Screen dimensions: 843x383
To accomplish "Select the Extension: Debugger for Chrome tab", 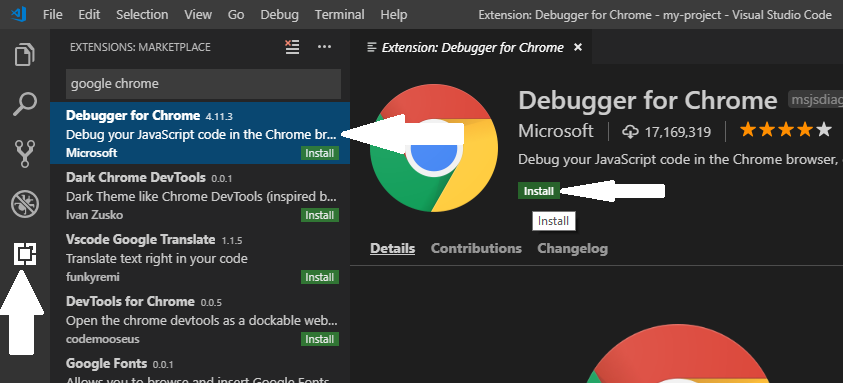I will (x=471, y=47).
